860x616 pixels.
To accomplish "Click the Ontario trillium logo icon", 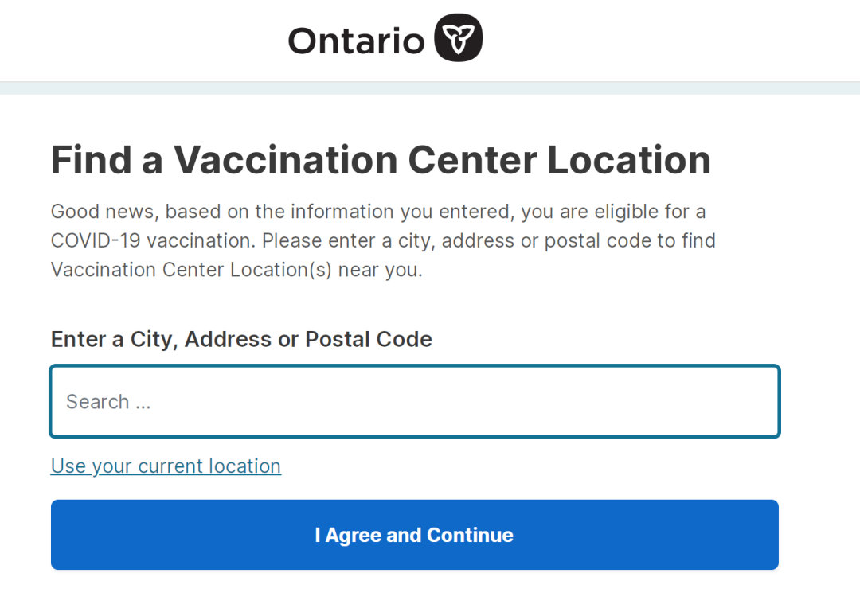I will 458,37.
